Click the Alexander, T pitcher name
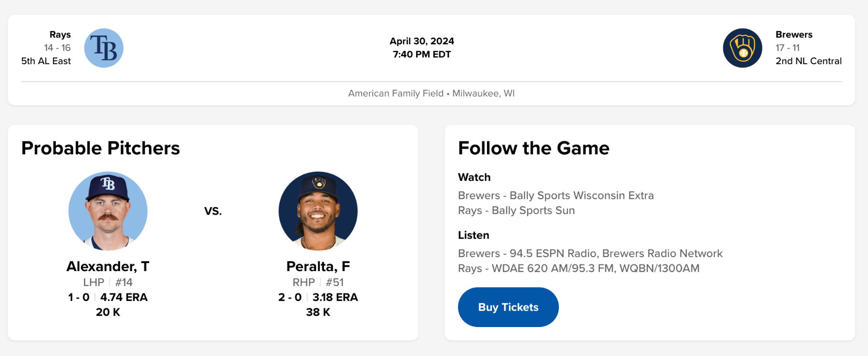This screenshot has width=868, height=356. 108,266
